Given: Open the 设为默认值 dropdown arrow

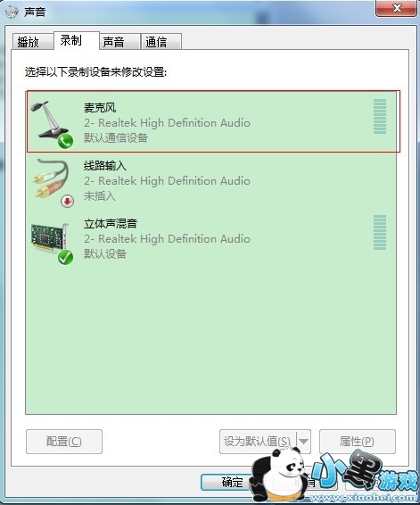Looking at the screenshot, I should pos(303,442).
